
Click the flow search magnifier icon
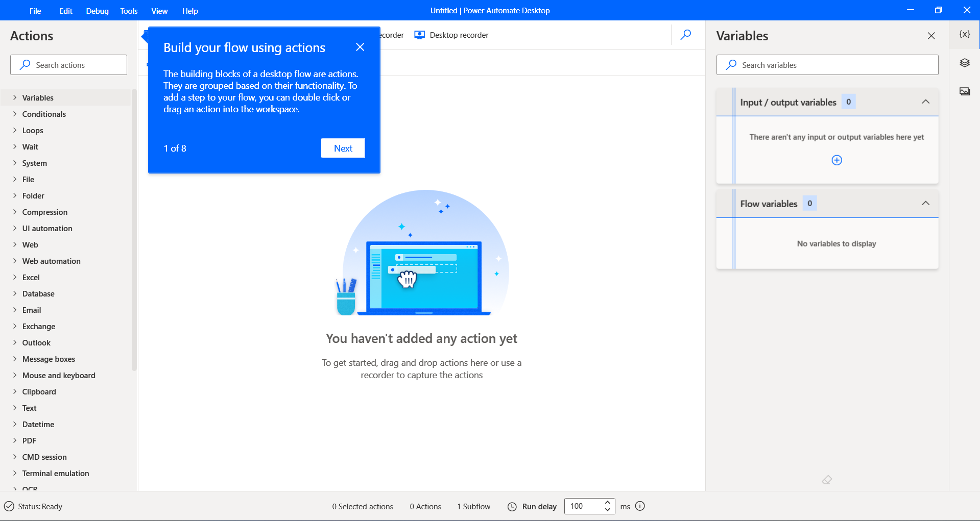pos(686,35)
